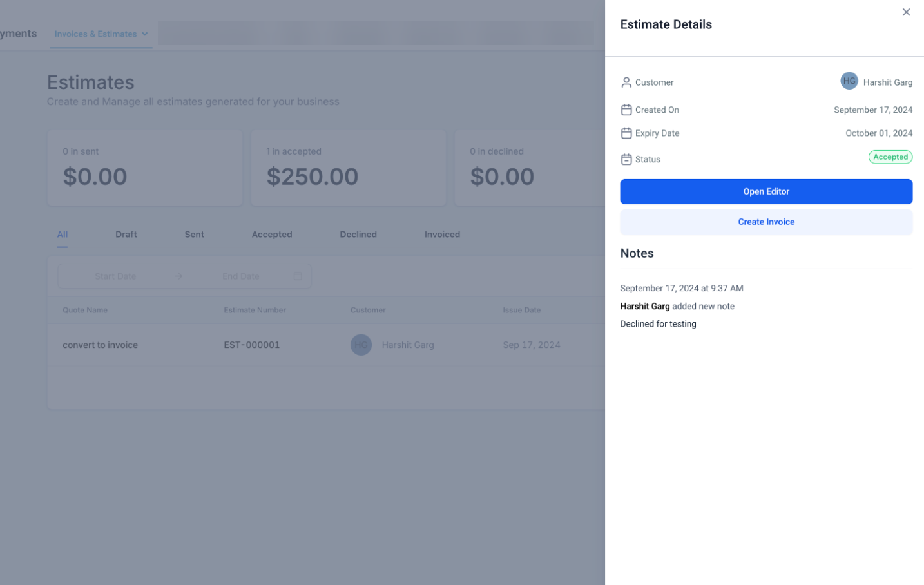Open the EST-000001 estimate row

251,345
